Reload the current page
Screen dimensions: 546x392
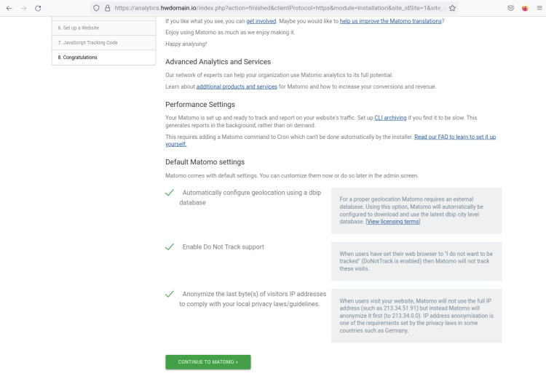(38, 8)
